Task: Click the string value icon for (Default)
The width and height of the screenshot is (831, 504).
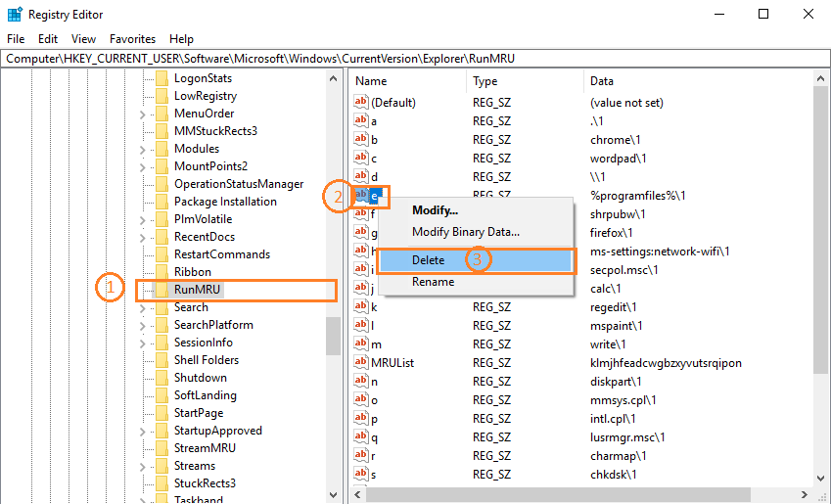Action: click(361, 102)
